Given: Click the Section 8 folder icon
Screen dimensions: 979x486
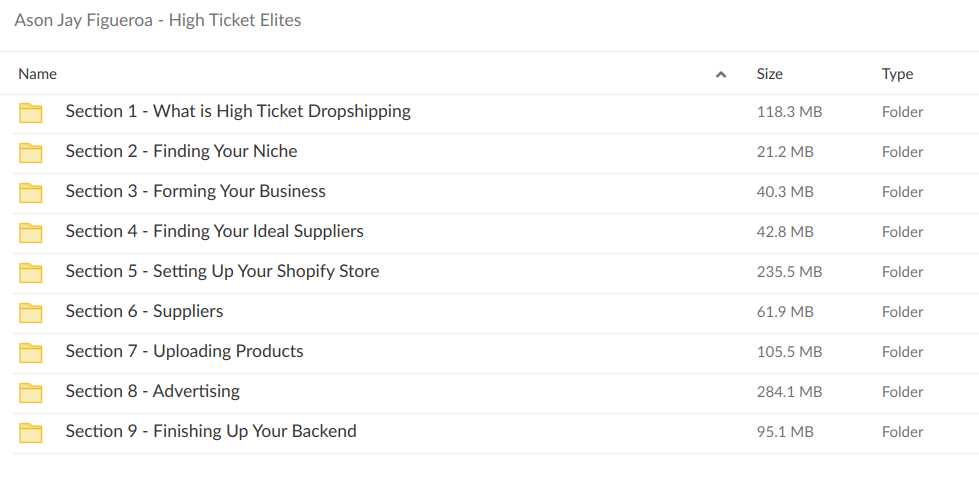Looking at the screenshot, I should (31, 392).
